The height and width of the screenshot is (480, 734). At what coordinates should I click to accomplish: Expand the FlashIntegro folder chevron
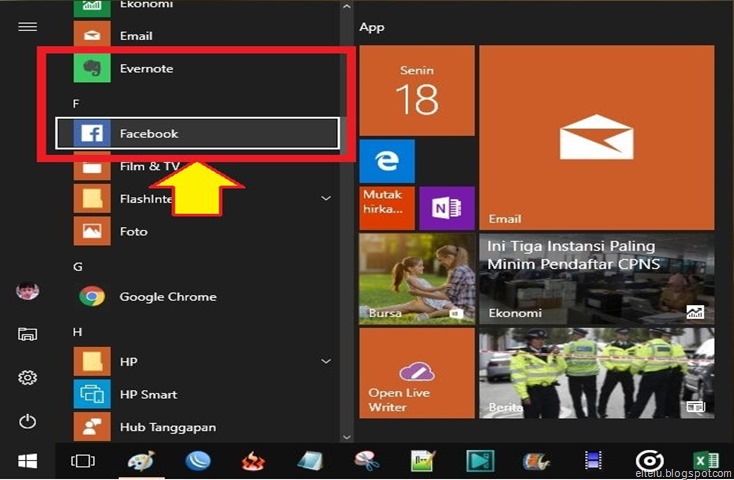(326, 199)
